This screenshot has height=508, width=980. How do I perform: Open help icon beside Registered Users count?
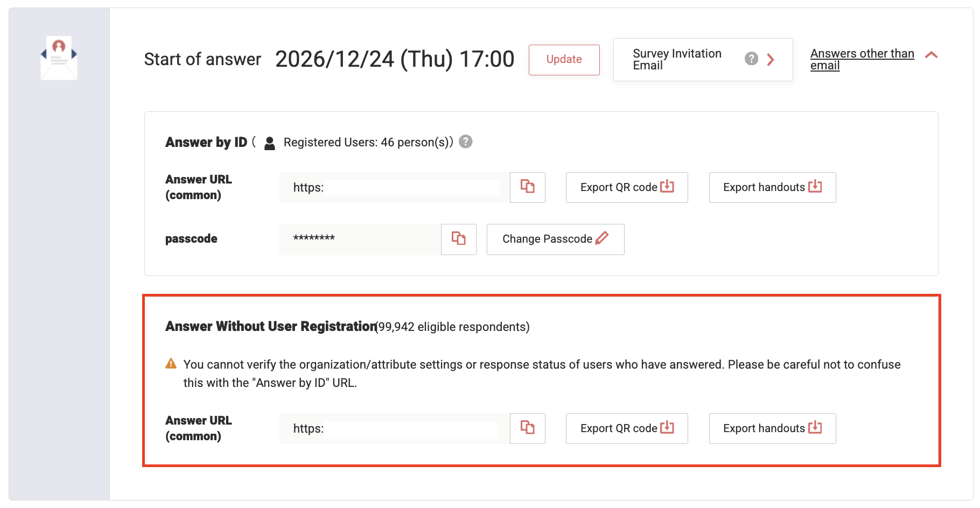point(466,142)
